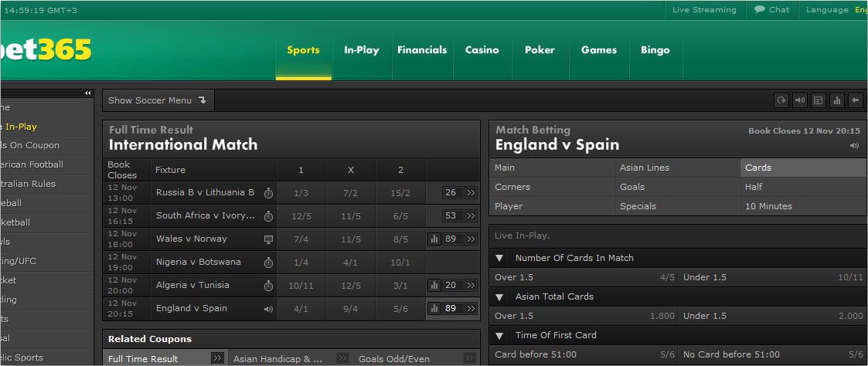Click stopwatch icon for Algeria v Tunisia
This screenshot has height=366, width=868.
tap(268, 286)
